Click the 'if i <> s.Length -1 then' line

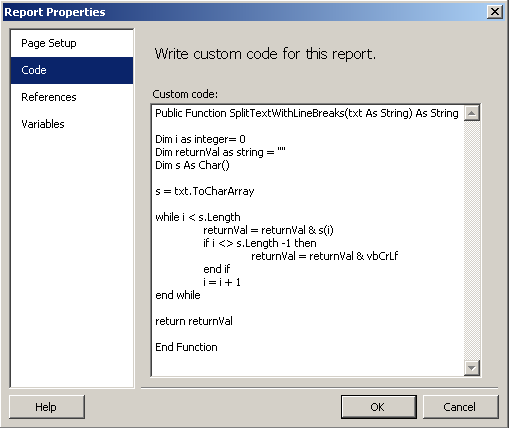coord(260,243)
